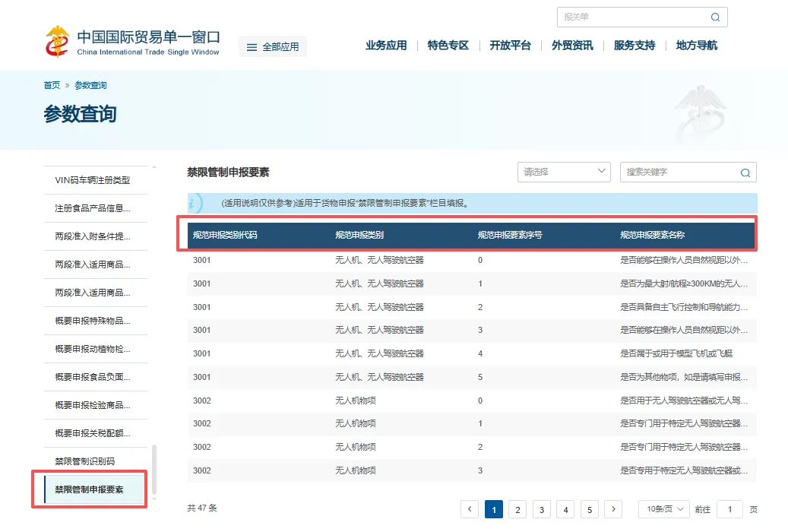Go to next page arrow
Viewport: 788px width, 532px height.
pyautogui.click(x=613, y=509)
